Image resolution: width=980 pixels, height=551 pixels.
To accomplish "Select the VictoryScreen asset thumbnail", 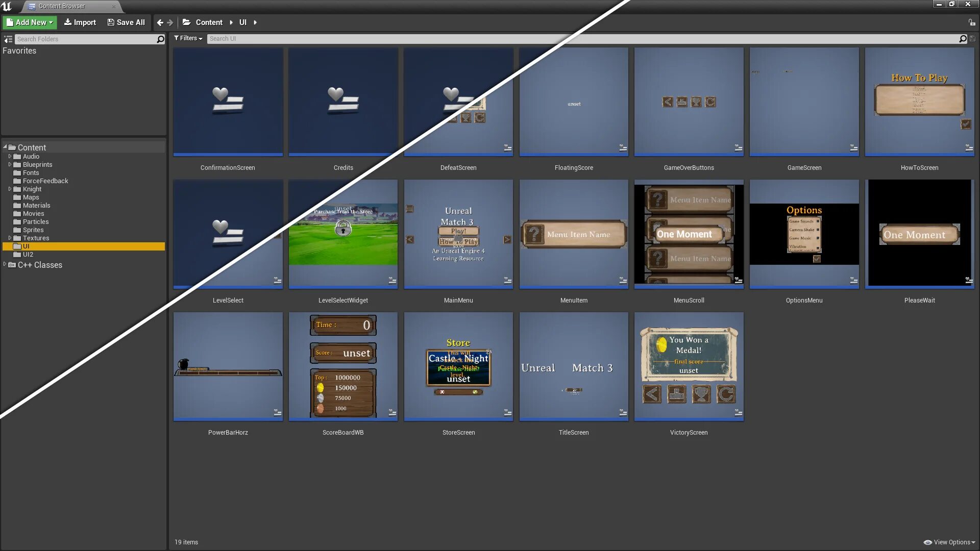I will click(x=689, y=366).
